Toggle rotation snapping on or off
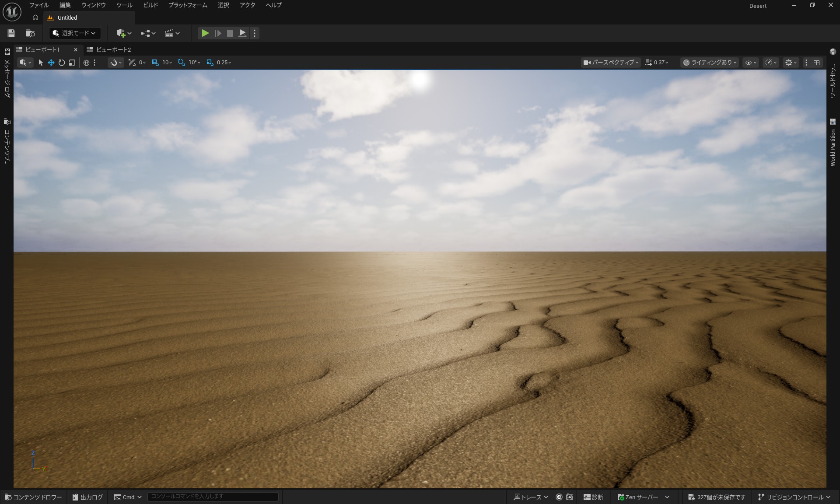 tap(181, 63)
